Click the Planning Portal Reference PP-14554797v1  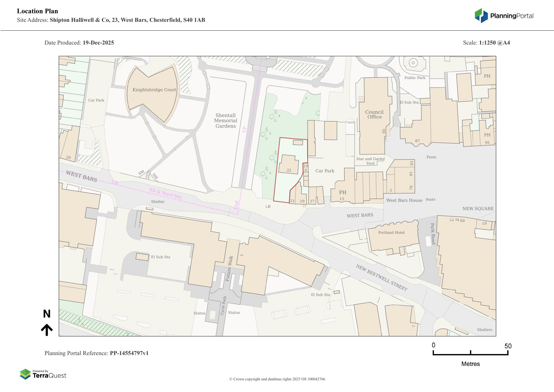click(96, 353)
